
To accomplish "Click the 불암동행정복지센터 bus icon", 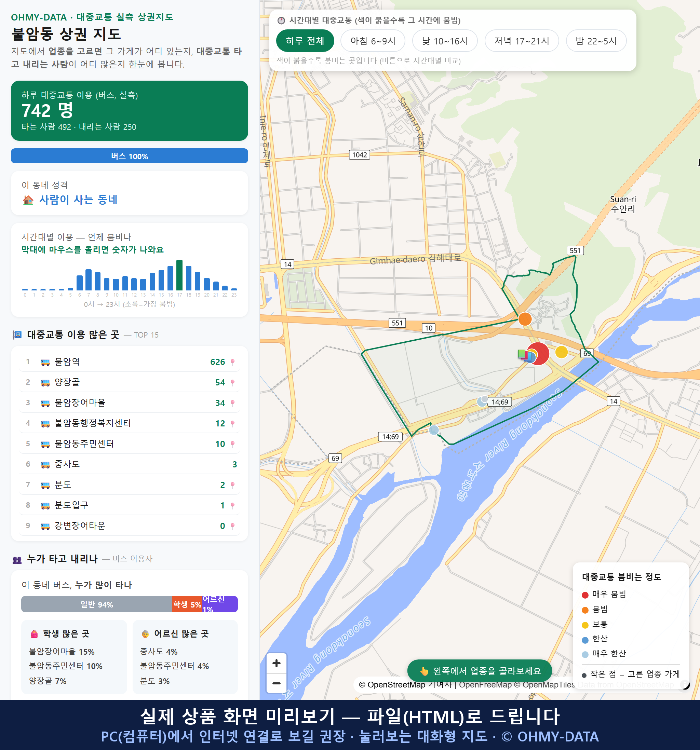I will point(45,423).
